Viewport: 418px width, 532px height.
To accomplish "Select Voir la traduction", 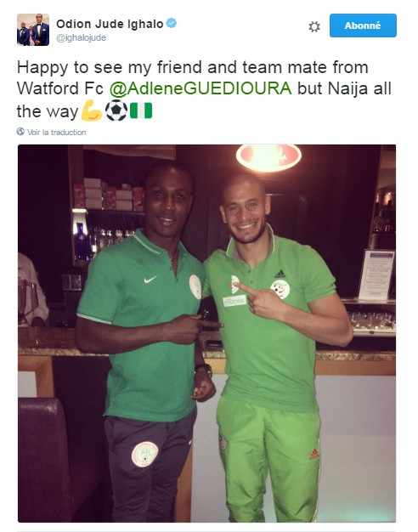I will point(56,132).
